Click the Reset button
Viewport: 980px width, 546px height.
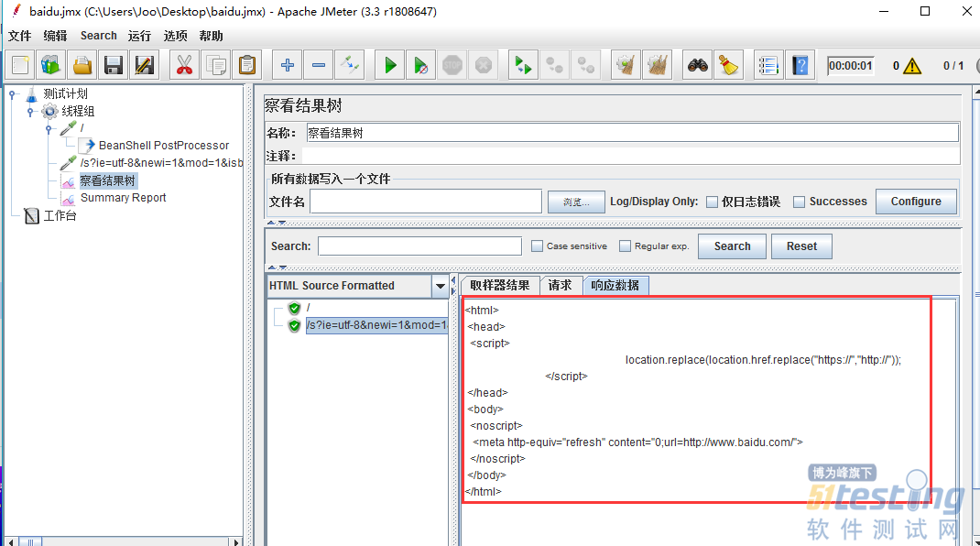tap(801, 246)
